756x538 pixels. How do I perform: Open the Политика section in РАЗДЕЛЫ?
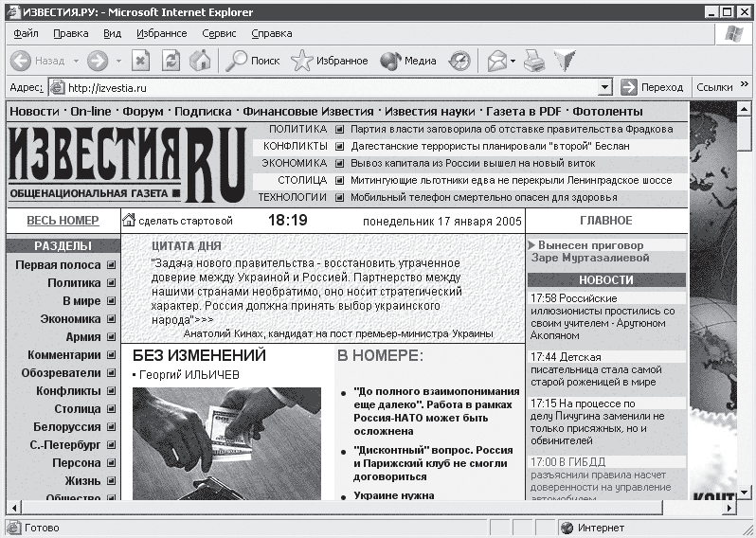pos(74,283)
